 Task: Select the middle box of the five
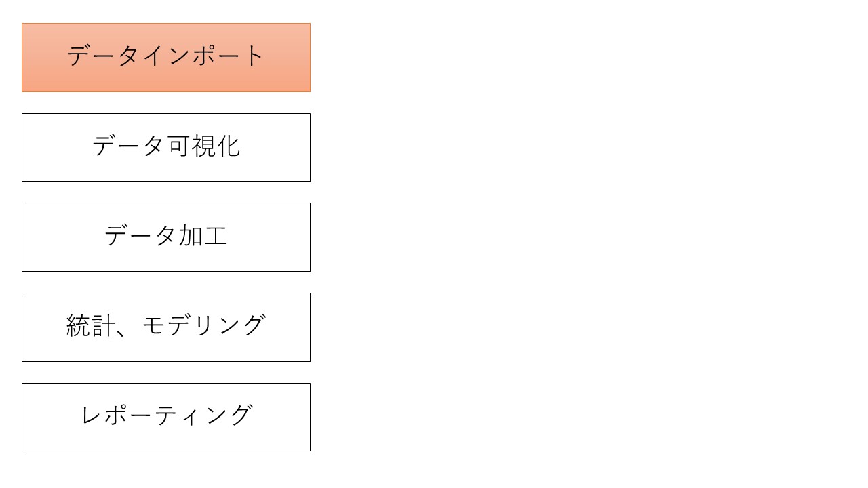(x=166, y=237)
